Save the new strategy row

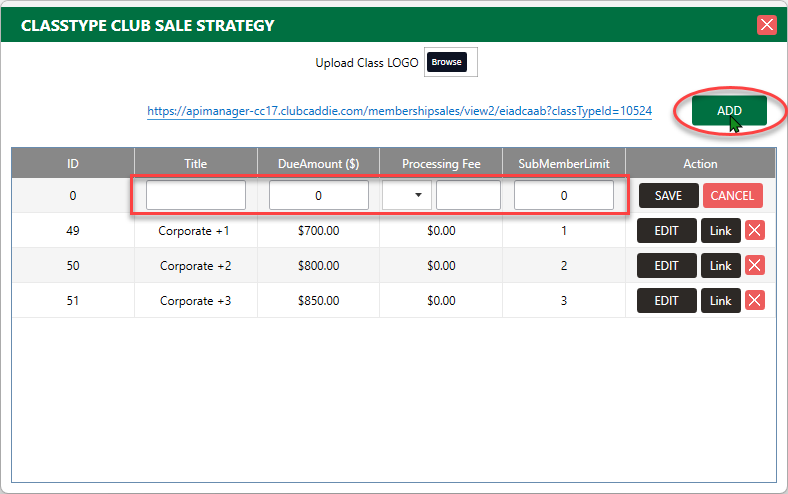pyautogui.click(x=668, y=195)
